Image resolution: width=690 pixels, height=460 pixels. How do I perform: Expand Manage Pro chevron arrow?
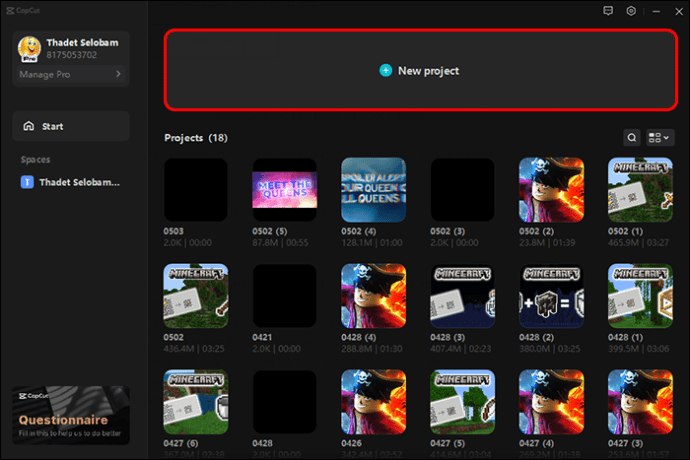click(x=118, y=74)
